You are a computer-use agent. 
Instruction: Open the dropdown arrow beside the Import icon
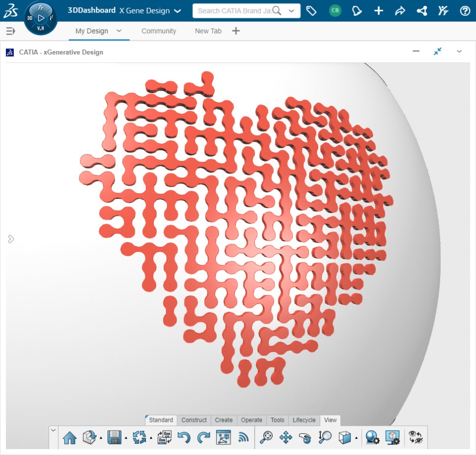coord(101,438)
